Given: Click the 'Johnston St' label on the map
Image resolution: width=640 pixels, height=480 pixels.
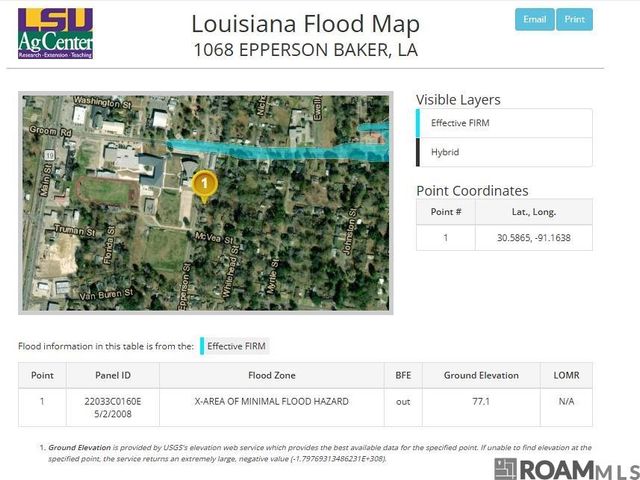Looking at the screenshot, I should point(350,231).
